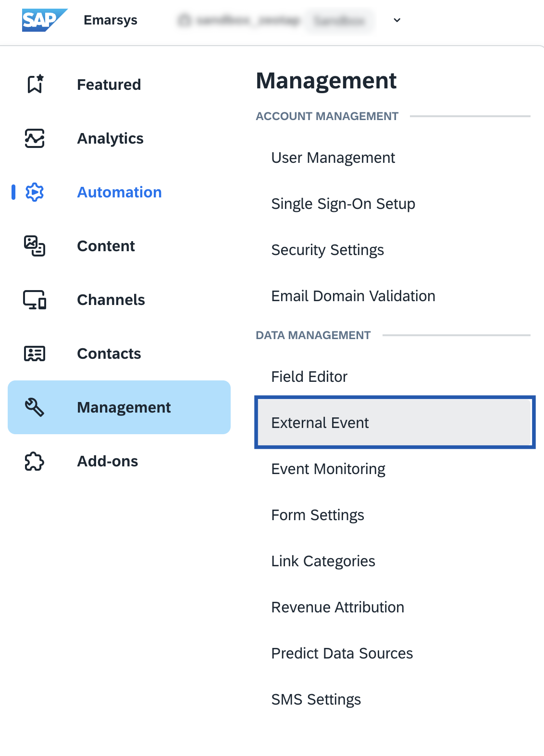
Task: Click the Management panel heading
Action: coord(326,81)
